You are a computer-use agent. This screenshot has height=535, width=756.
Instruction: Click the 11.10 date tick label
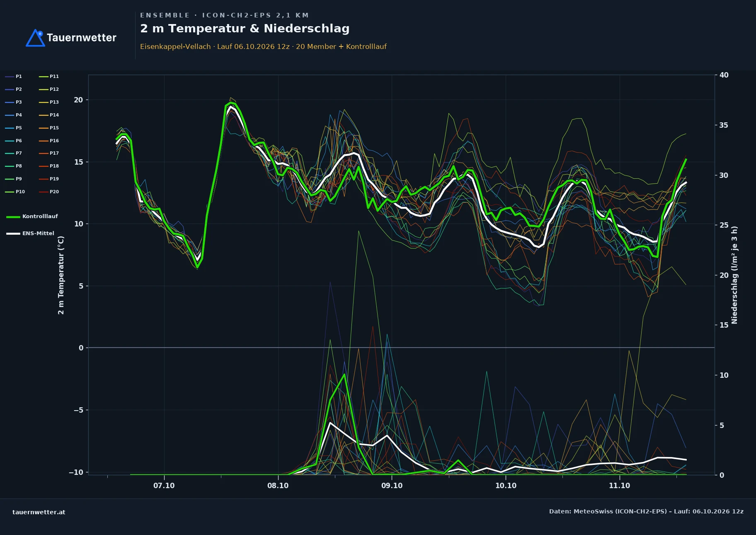tap(619, 486)
